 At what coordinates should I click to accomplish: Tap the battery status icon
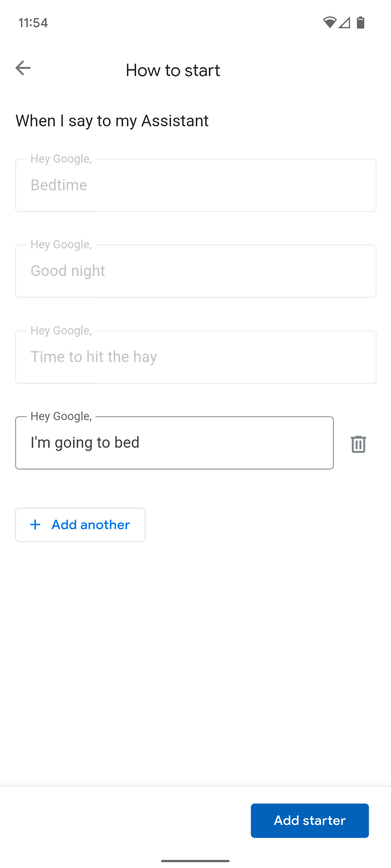pyautogui.click(x=360, y=22)
